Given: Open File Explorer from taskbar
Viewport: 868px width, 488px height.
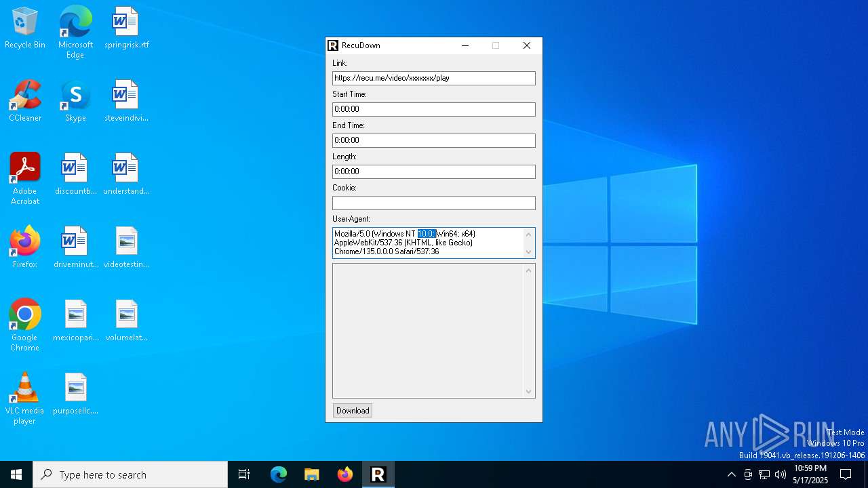Looking at the screenshot, I should (x=311, y=474).
